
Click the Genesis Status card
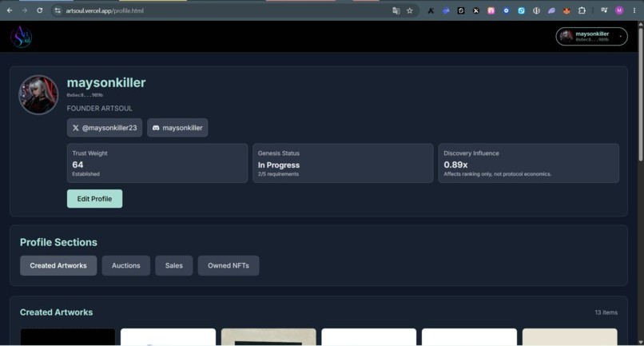(343, 163)
